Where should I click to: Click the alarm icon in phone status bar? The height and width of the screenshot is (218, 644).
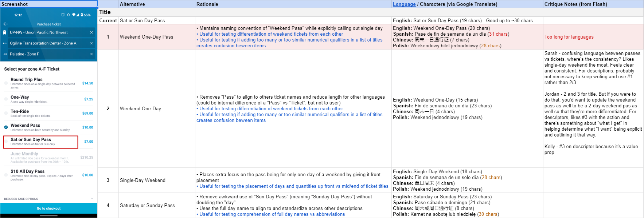pyautogui.click(x=63, y=15)
